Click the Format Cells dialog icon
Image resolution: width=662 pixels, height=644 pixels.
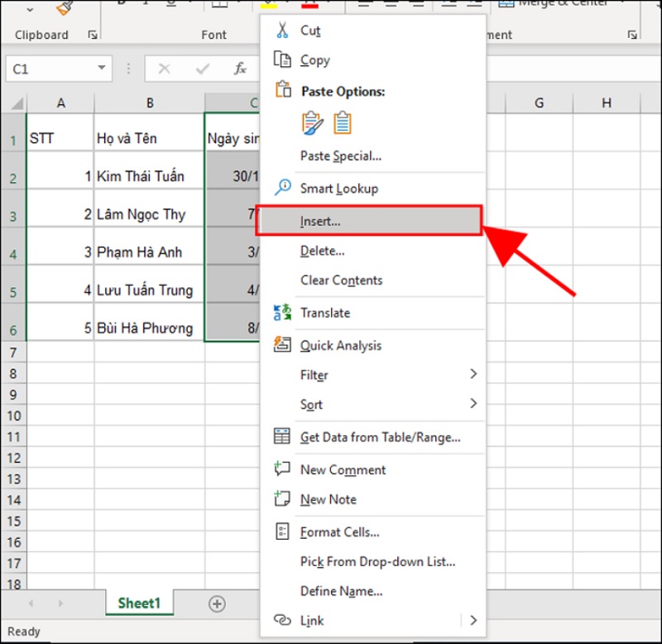[282, 531]
